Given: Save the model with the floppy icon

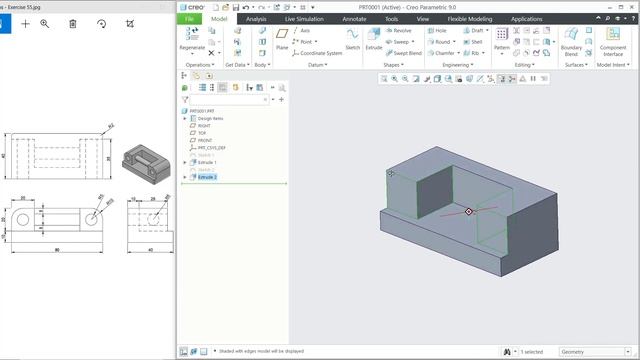Looking at the screenshot, I should (x=236, y=7).
